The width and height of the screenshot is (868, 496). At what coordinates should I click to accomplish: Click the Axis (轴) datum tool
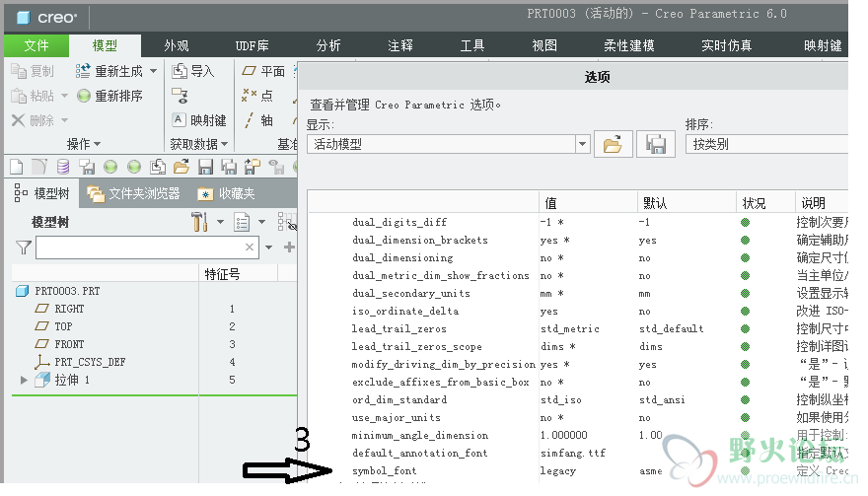258,120
